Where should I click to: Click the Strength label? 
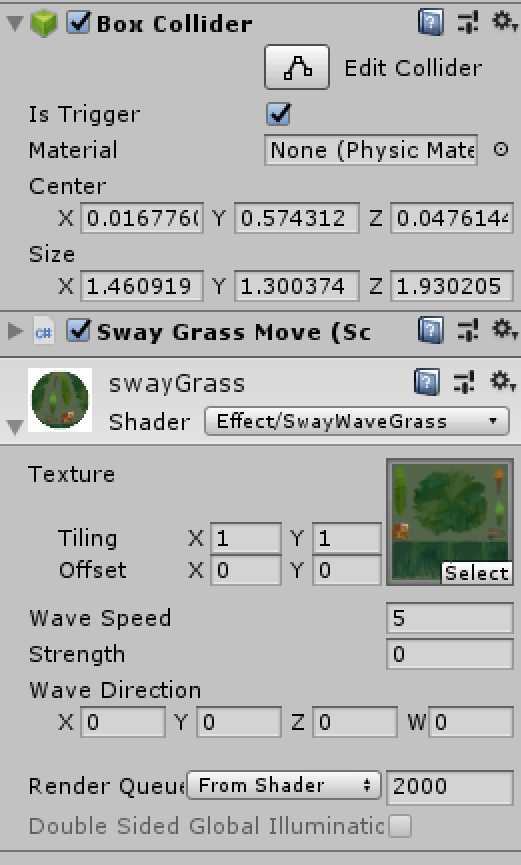(77, 654)
